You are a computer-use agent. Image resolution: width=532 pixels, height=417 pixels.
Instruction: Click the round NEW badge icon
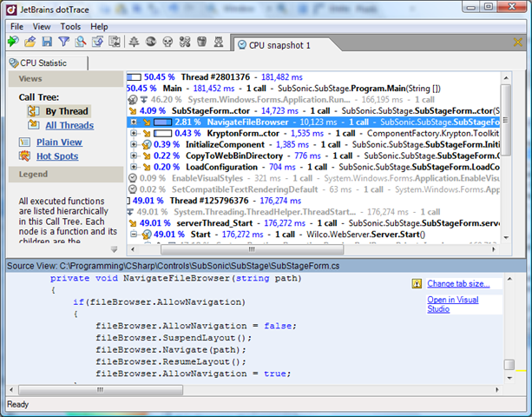click(151, 42)
